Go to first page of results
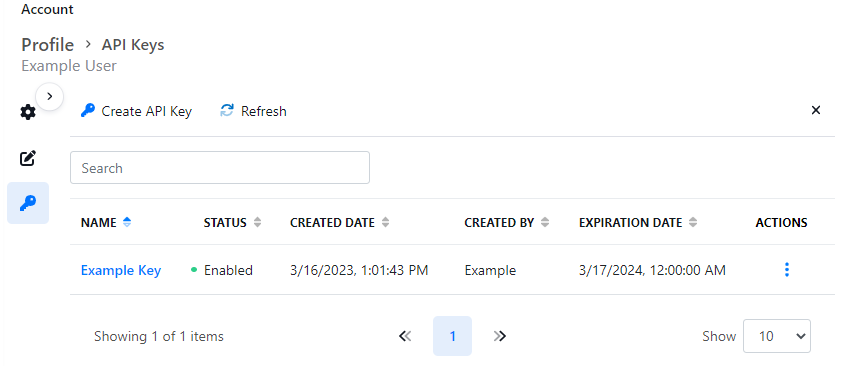The height and width of the screenshot is (366, 845). pyautogui.click(x=405, y=336)
